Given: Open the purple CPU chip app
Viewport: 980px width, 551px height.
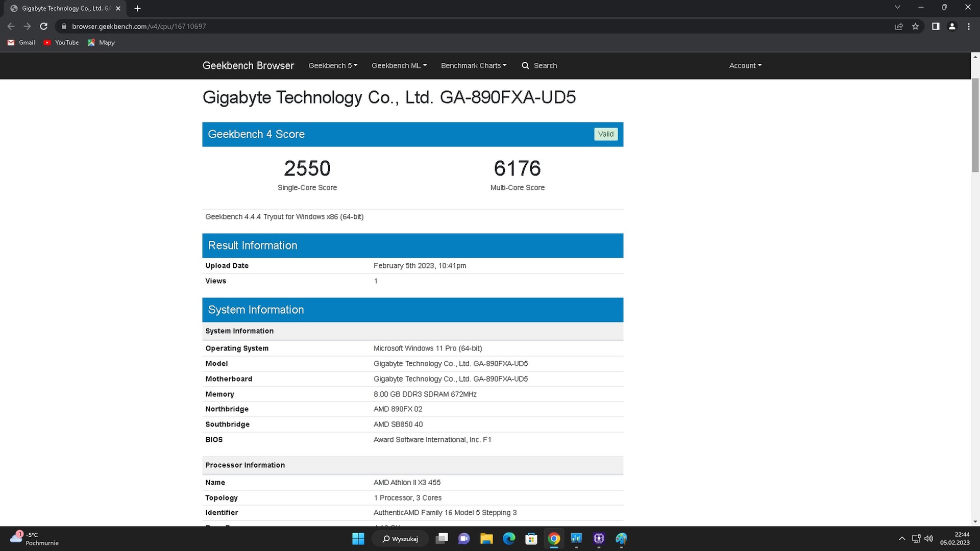Looking at the screenshot, I should tap(599, 539).
